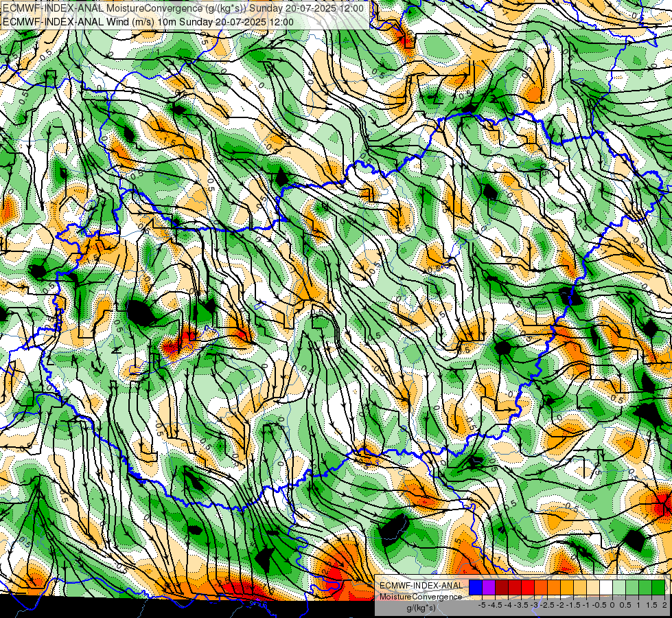Click the legend unit 'g/(kg*s)'
This screenshot has width=672, height=618.
point(421,608)
